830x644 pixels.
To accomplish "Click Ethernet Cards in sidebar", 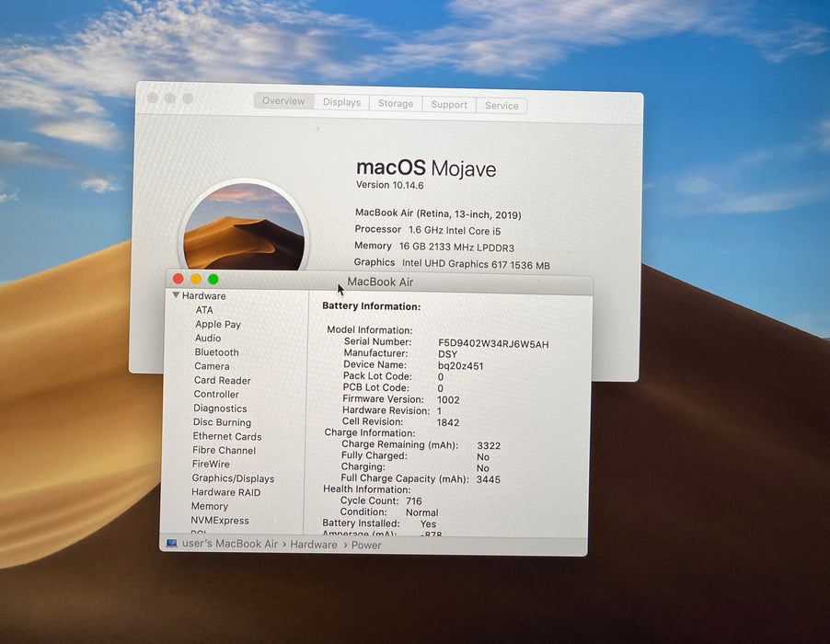I will coord(227,436).
